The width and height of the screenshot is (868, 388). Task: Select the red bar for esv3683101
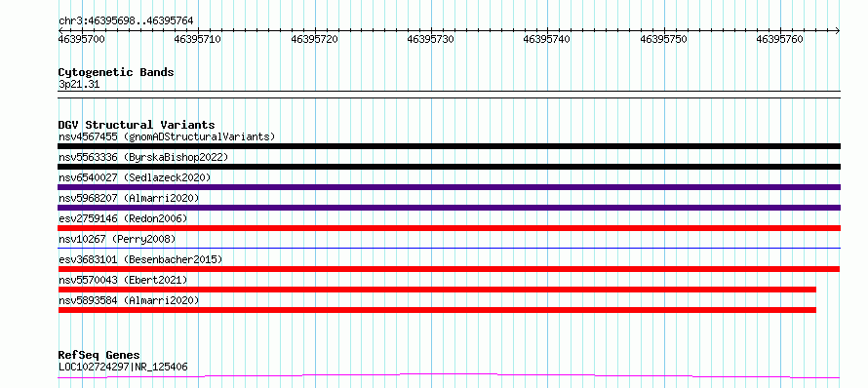click(x=449, y=269)
